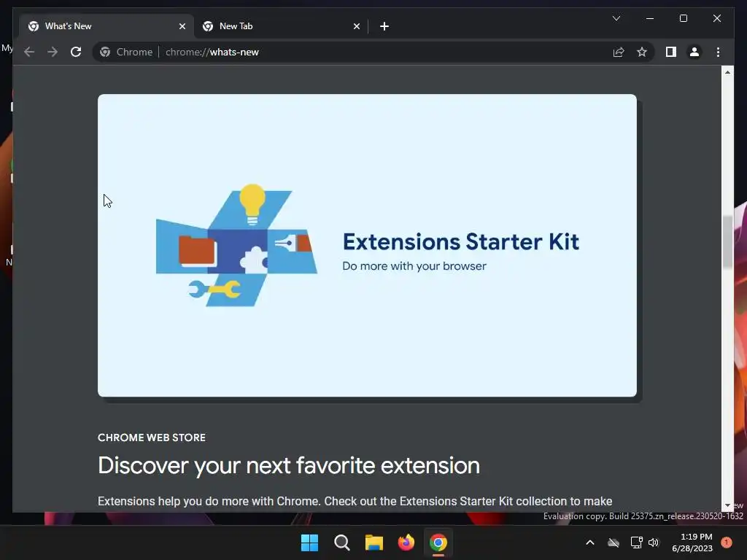Open the profile avatar menu
747x560 pixels.
(694, 52)
